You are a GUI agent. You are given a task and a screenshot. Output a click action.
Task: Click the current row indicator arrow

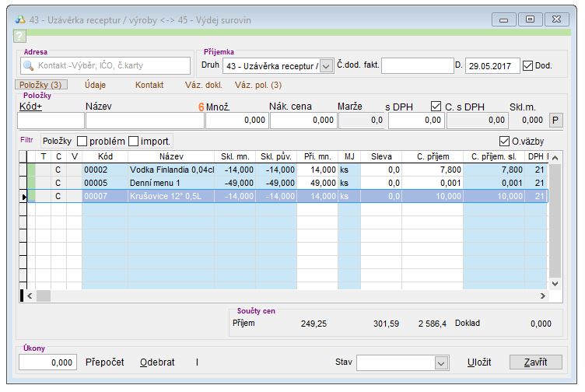(23, 197)
